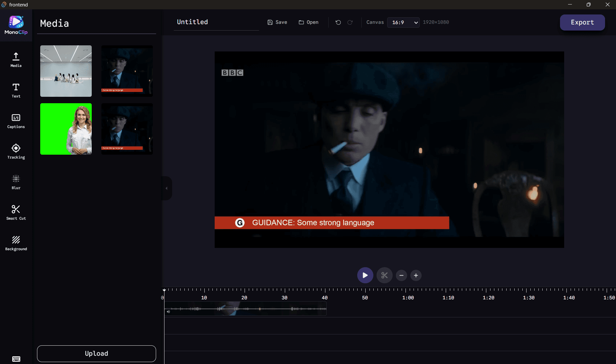The image size is (616, 364).
Task: Edit the Untitled project name field
Action: pos(216,22)
